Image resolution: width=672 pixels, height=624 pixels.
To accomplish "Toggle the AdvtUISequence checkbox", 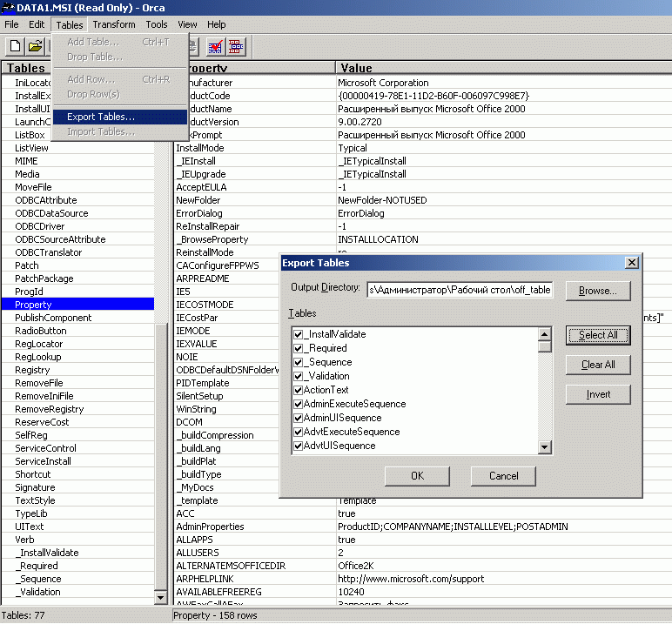I will [299, 446].
